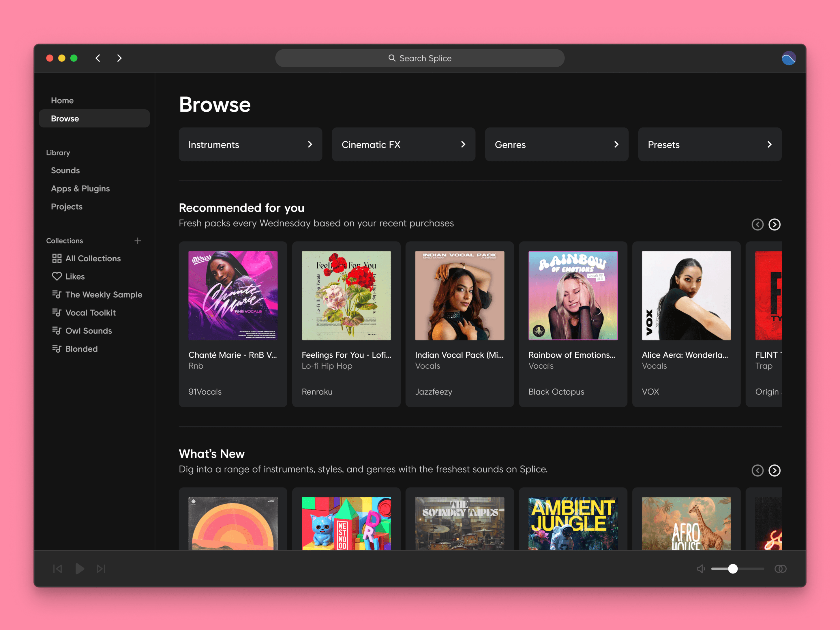Adjust the volume slider knob
Image resolution: width=840 pixels, height=630 pixels.
click(733, 569)
